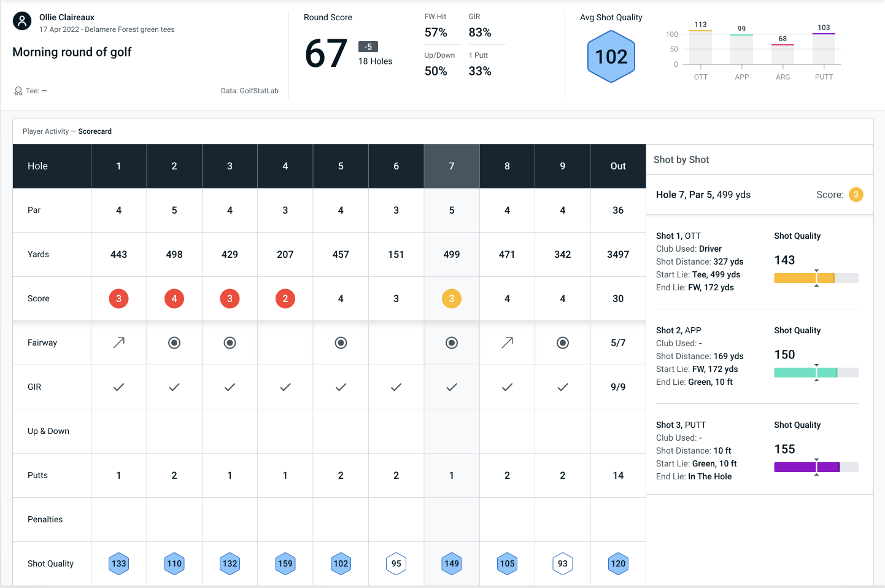Click player name Ollie Claireaux
The width and height of the screenshot is (885, 588).
tap(67, 17)
